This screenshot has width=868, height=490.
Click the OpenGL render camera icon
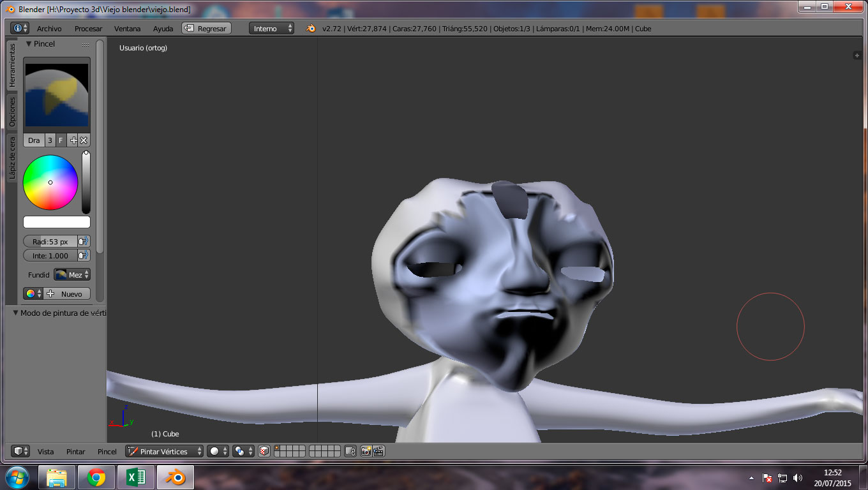(366, 451)
